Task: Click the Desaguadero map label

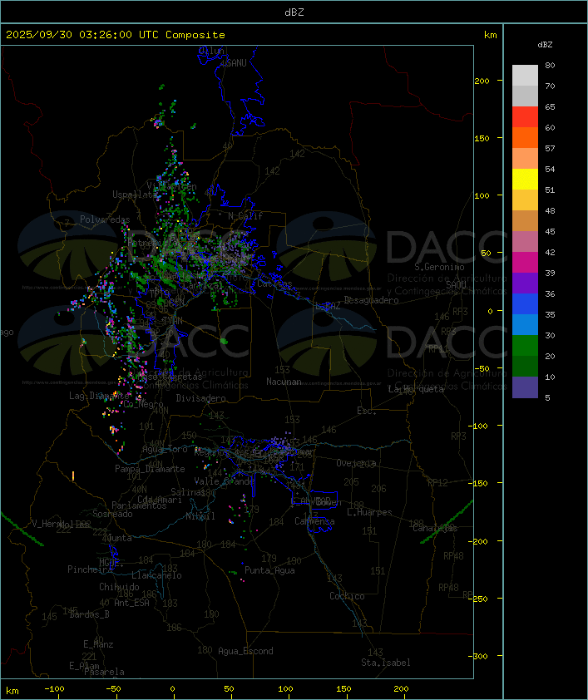Action: (x=371, y=300)
